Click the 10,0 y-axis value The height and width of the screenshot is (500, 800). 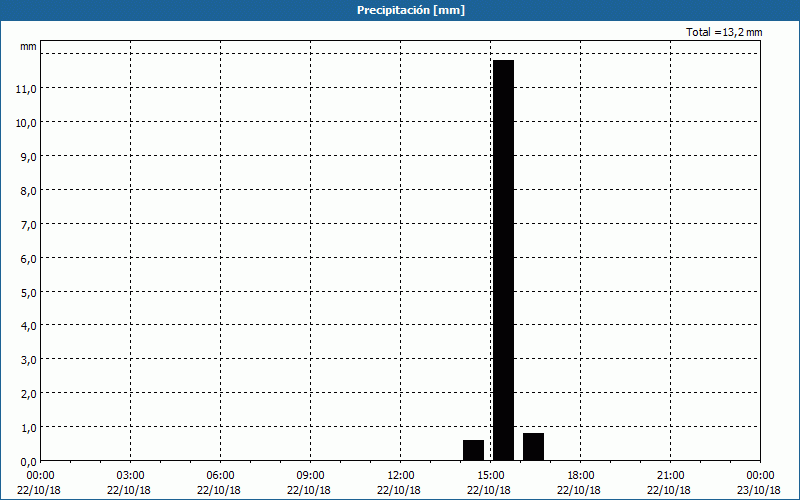coord(26,123)
